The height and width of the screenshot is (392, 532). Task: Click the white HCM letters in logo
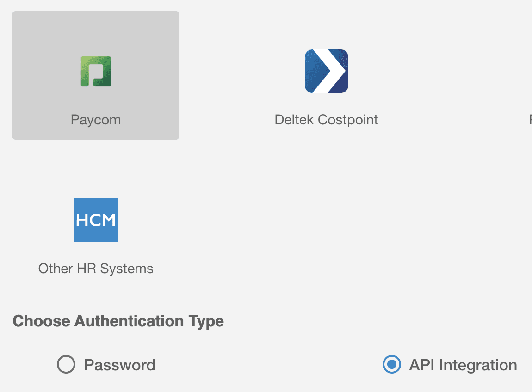click(96, 220)
